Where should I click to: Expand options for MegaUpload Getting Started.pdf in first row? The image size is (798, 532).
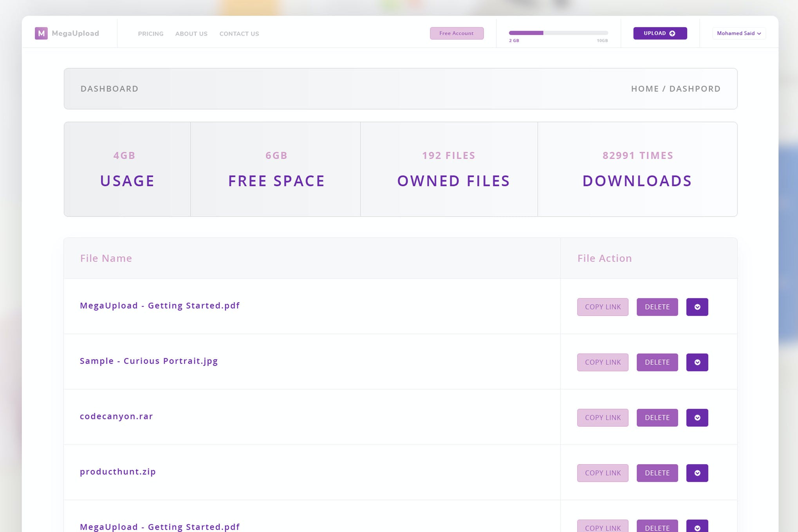697,307
